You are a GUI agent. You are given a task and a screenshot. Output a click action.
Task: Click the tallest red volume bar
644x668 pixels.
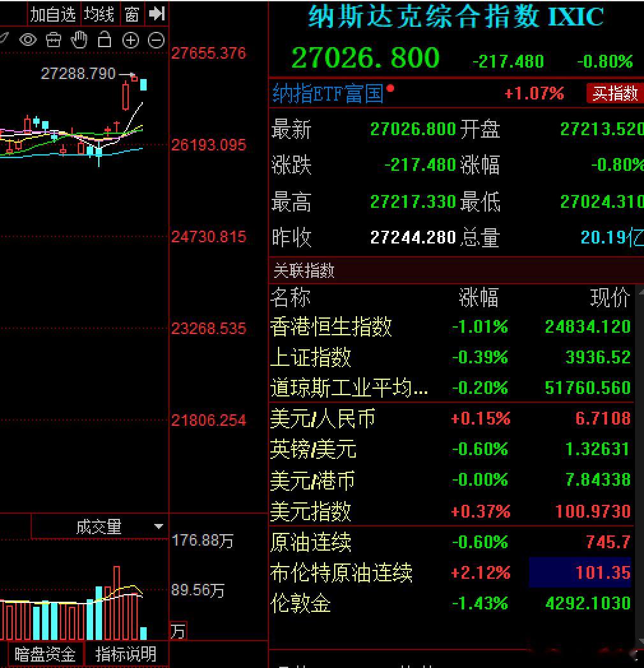[x=116, y=602]
